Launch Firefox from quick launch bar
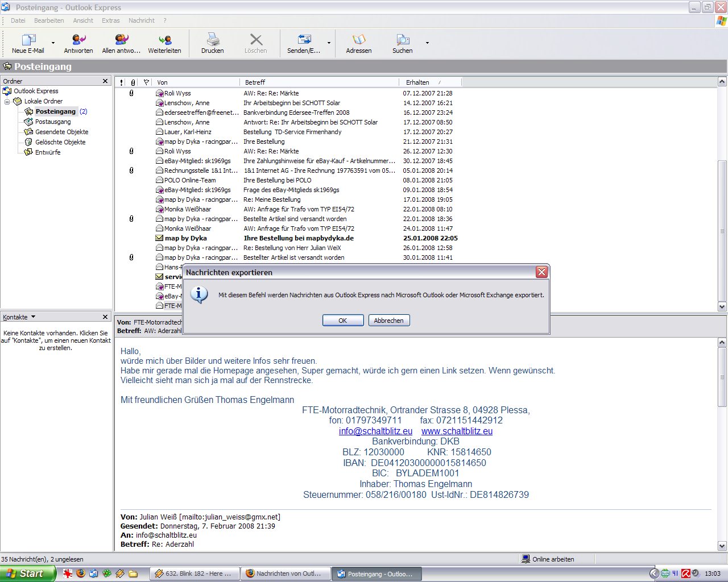The width and height of the screenshot is (728, 582). click(x=81, y=573)
